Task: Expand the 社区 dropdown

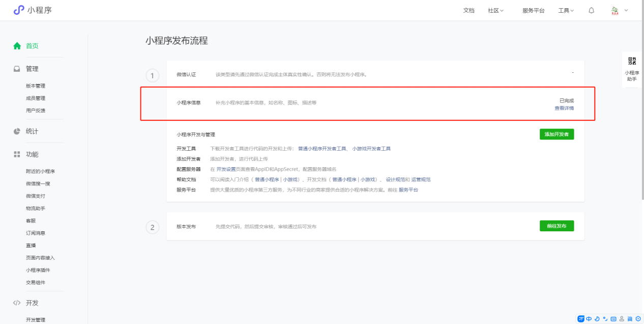Action: pos(495,10)
